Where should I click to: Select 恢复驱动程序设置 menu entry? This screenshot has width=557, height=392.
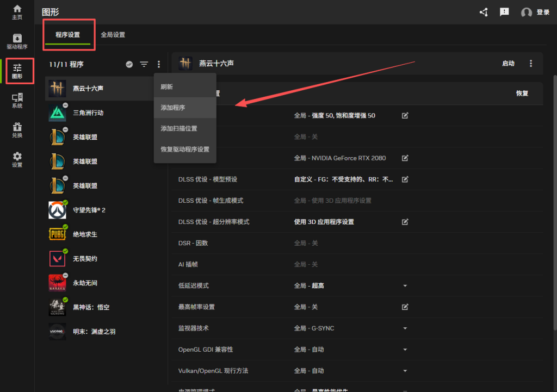point(185,149)
